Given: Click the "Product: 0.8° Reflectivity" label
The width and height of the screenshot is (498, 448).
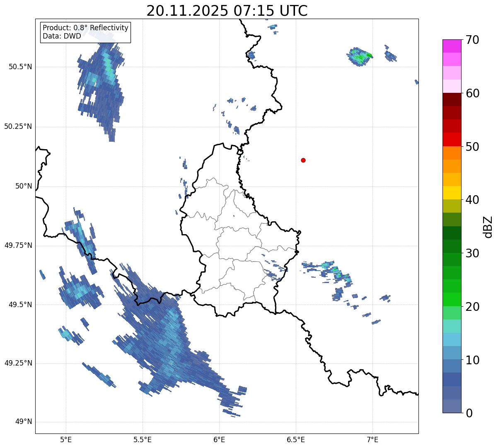Looking at the screenshot, I should pyautogui.click(x=86, y=28).
